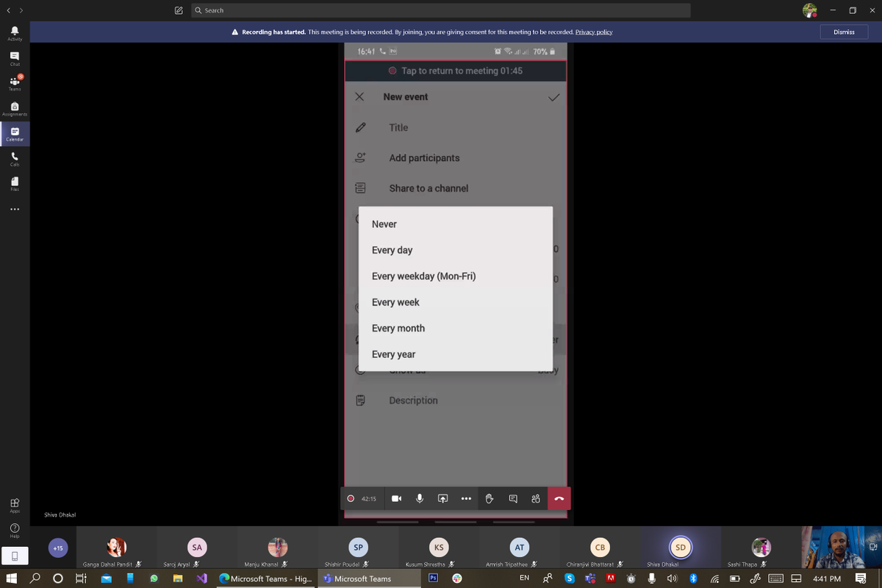Open the Privacy policy link
882x588 pixels.
tap(594, 32)
